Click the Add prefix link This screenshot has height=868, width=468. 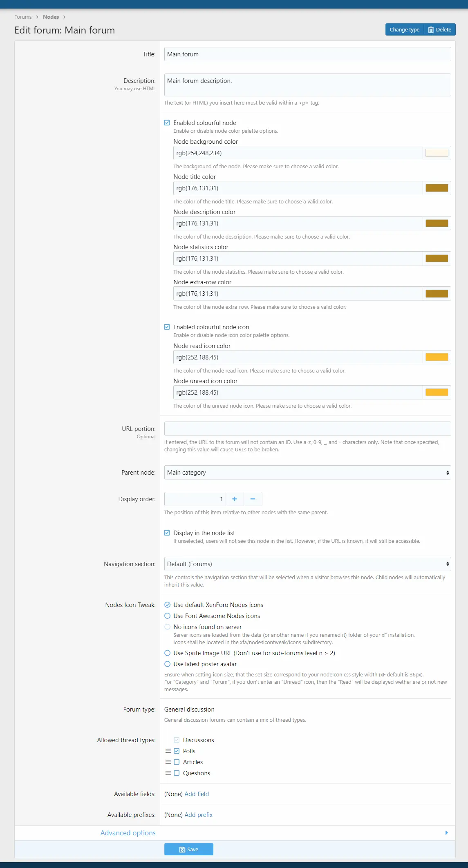pyautogui.click(x=199, y=815)
